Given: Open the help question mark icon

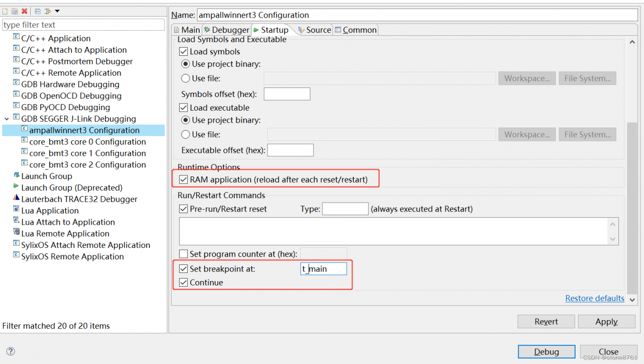Looking at the screenshot, I should pyautogui.click(x=11, y=351).
